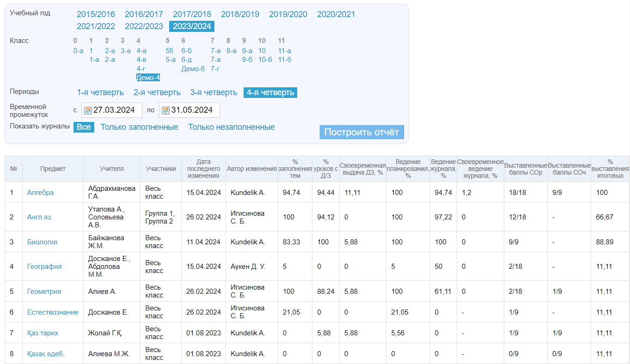Click the Предмет column header
Image resolution: width=630 pixels, height=364 pixels.
(53, 169)
